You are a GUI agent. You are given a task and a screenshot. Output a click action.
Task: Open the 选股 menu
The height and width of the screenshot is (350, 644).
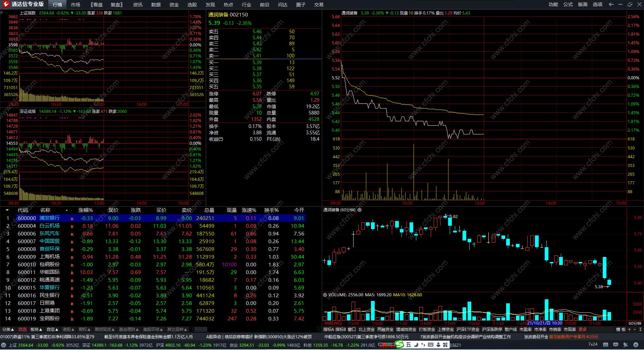click(x=192, y=4)
